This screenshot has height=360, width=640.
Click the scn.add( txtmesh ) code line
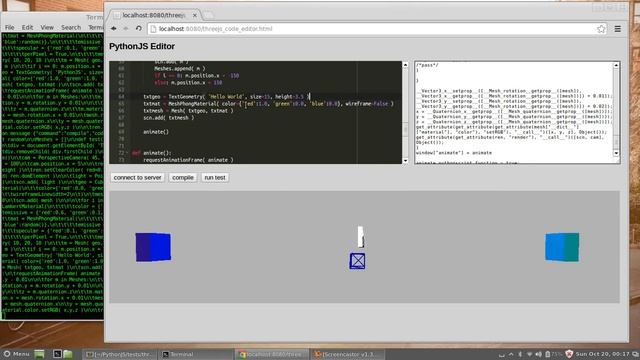pyautogui.click(x=169, y=118)
